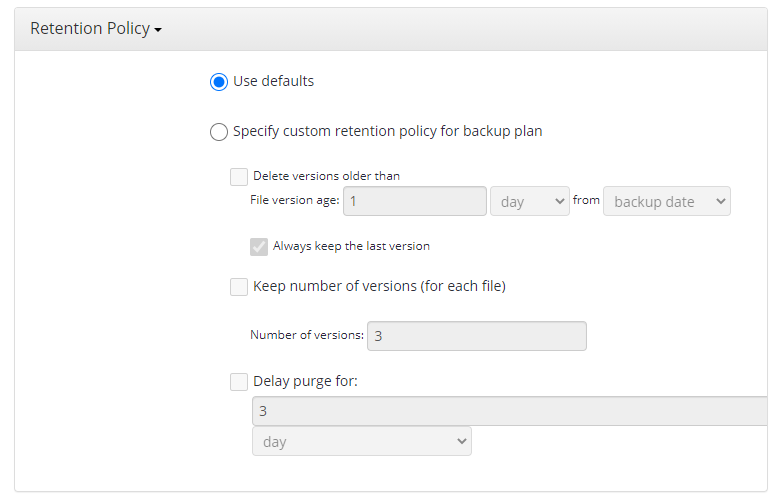Screen dimensions: 775x499
Task: Click the 'Delete versions older than' label text
Action: point(326,176)
